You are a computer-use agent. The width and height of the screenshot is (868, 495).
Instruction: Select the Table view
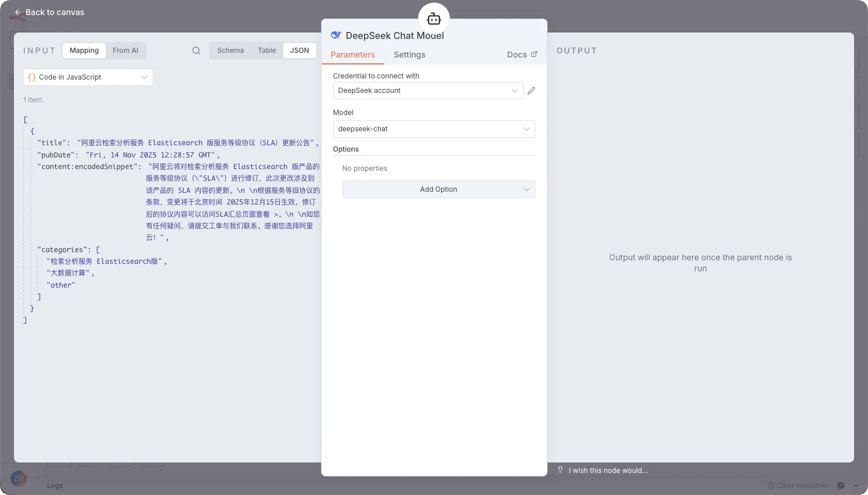coord(267,51)
